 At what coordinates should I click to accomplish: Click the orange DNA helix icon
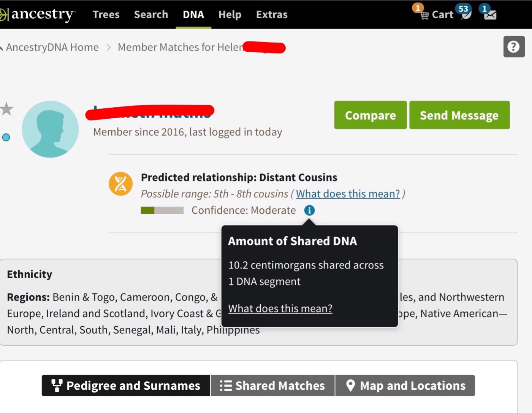(x=120, y=184)
